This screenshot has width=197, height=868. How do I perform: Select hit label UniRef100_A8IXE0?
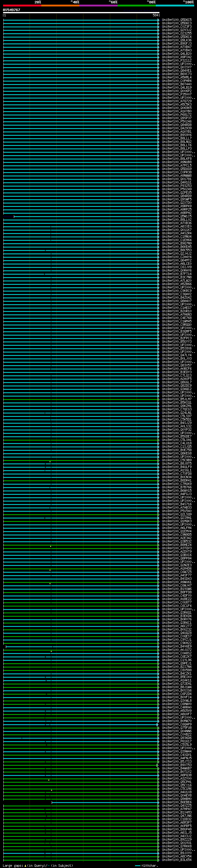177,226
